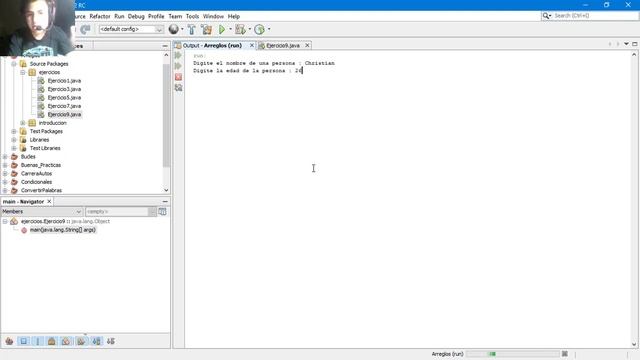Switch to the Ejercicio9.java editor tab
The height and width of the screenshot is (360, 640).
(282, 45)
